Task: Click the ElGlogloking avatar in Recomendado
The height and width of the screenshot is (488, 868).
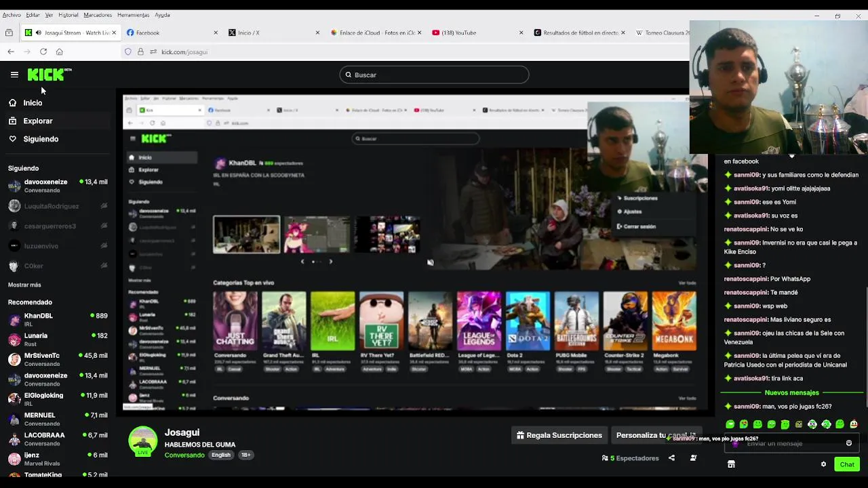Action: (x=14, y=399)
